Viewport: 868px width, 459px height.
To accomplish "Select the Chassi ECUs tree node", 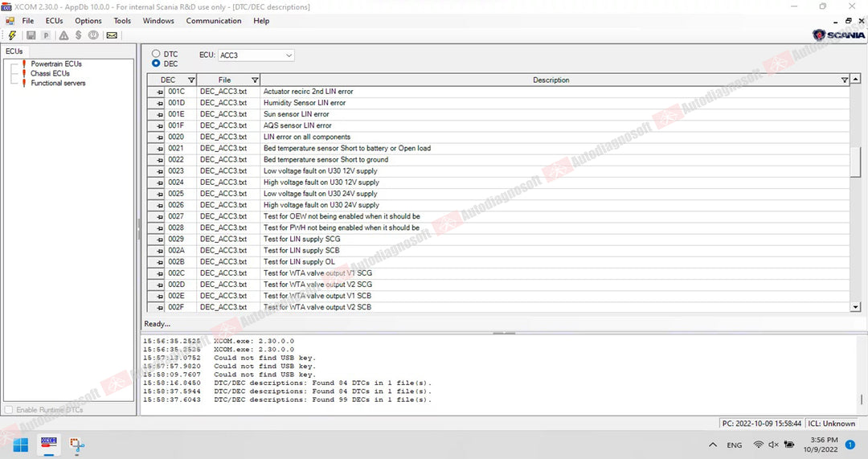I will tap(50, 73).
